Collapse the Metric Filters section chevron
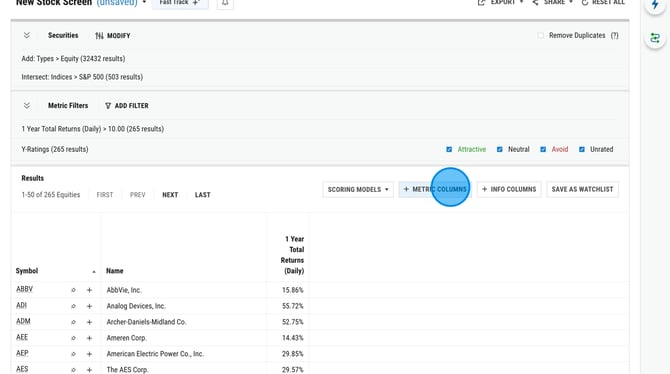Viewport: 670px width, 374px height. 27,106
